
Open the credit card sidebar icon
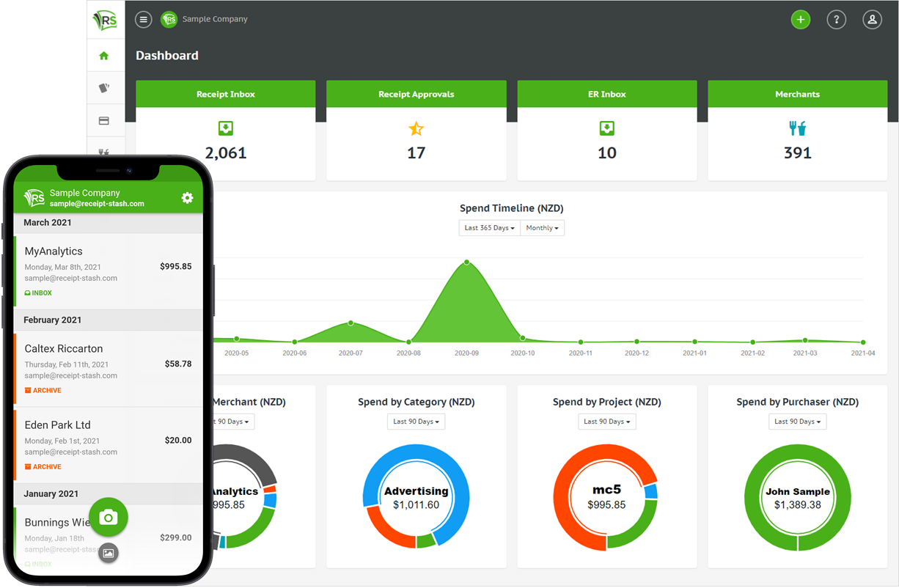tap(104, 121)
